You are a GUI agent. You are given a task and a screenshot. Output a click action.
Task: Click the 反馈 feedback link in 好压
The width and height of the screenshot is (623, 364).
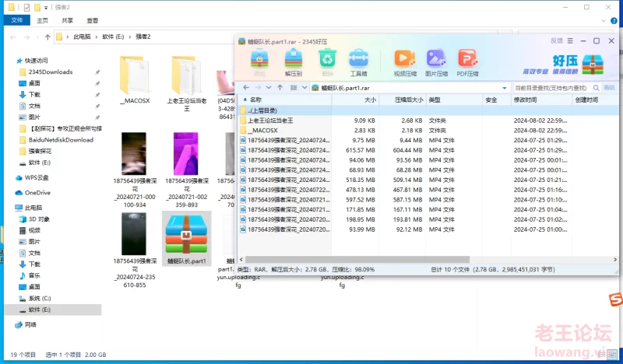(557, 41)
